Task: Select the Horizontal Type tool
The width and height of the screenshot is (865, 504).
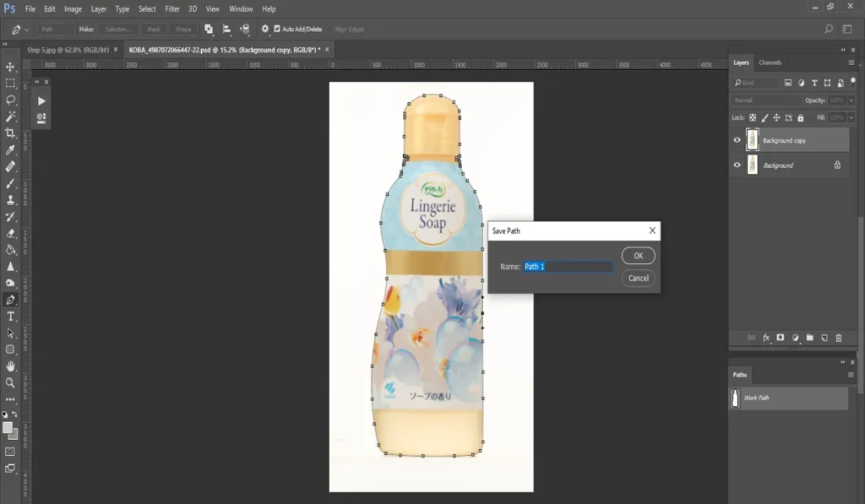Action: (10, 317)
